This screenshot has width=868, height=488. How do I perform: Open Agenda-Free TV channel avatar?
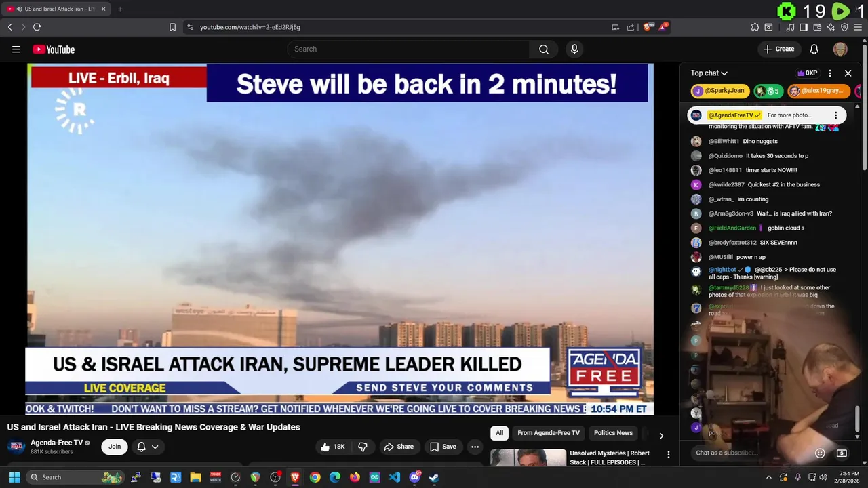[16, 447]
